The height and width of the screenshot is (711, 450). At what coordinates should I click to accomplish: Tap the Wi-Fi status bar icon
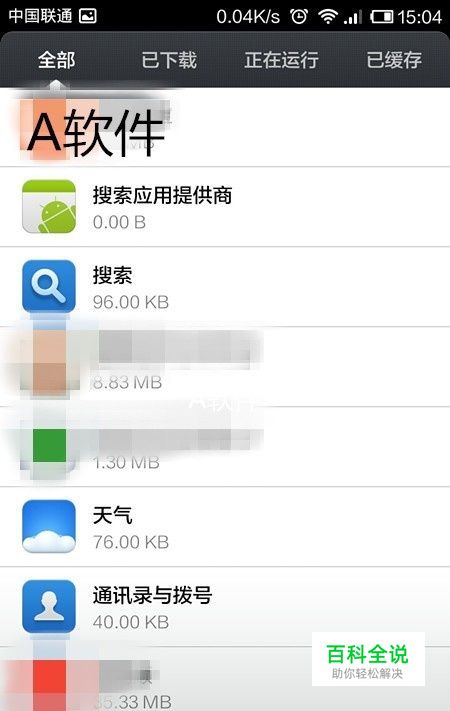pos(328,17)
